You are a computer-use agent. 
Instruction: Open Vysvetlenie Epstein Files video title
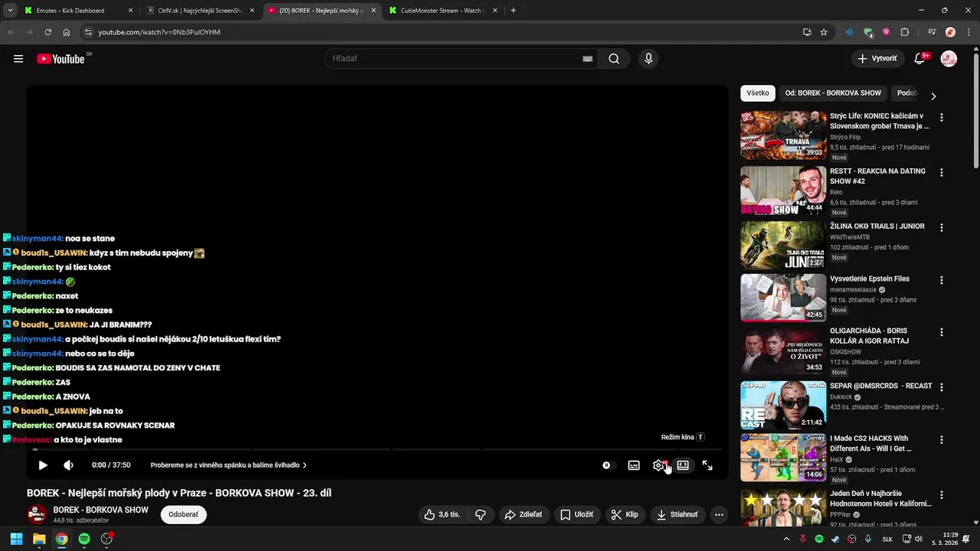pyautogui.click(x=870, y=279)
